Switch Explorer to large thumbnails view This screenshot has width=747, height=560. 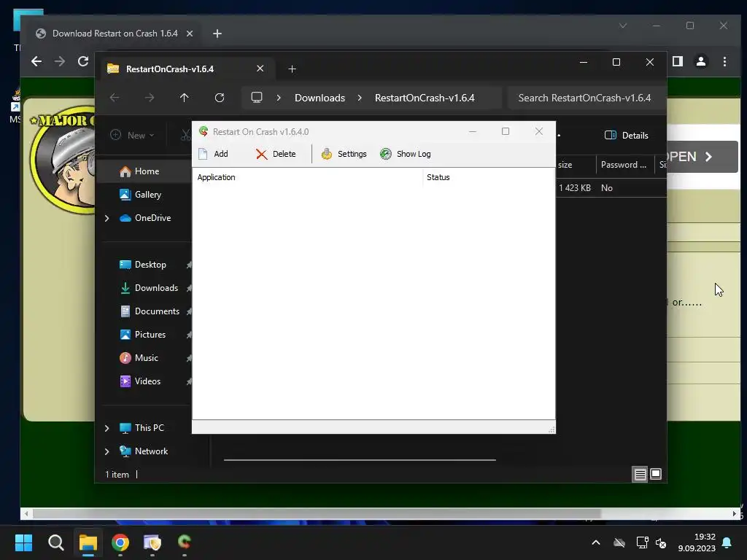pyautogui.click(x=656, y=474)
